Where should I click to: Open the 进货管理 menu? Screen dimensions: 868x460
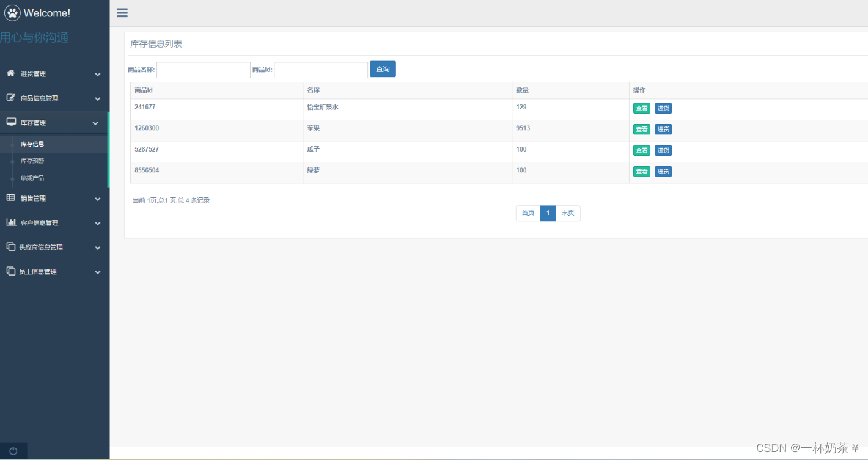[54, 74]
